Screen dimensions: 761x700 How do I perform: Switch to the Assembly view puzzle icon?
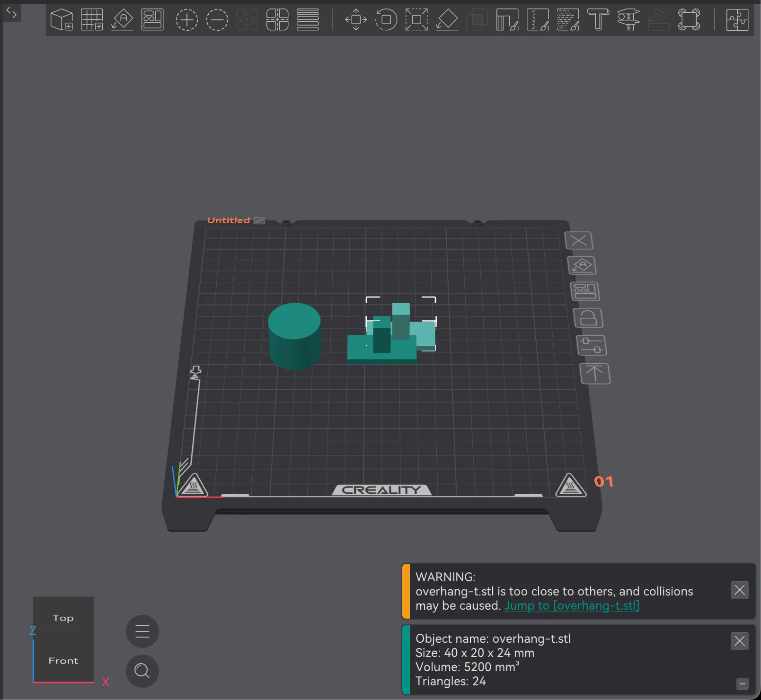coord(737,20)
